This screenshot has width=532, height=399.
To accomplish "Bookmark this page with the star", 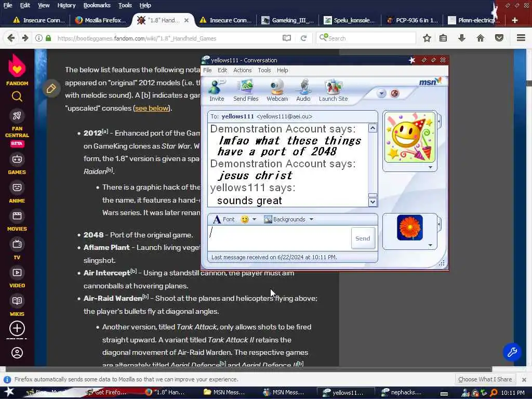I will 427,38.
